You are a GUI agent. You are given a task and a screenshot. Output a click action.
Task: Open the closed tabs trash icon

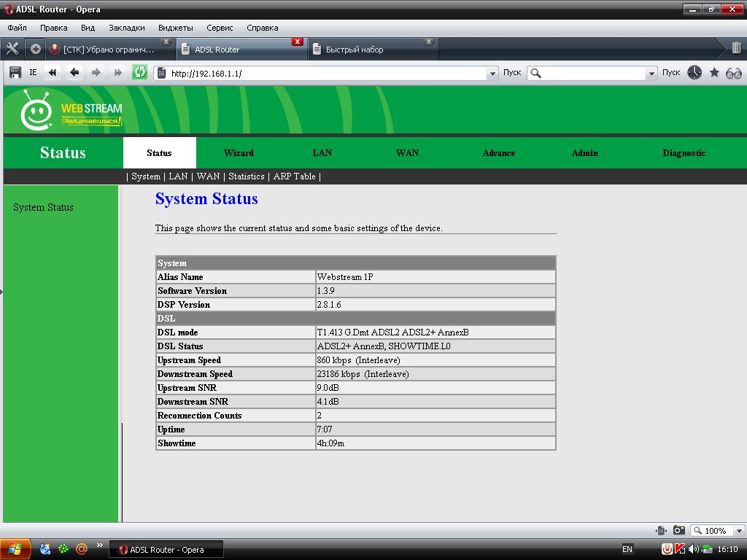tap(736, 48)
